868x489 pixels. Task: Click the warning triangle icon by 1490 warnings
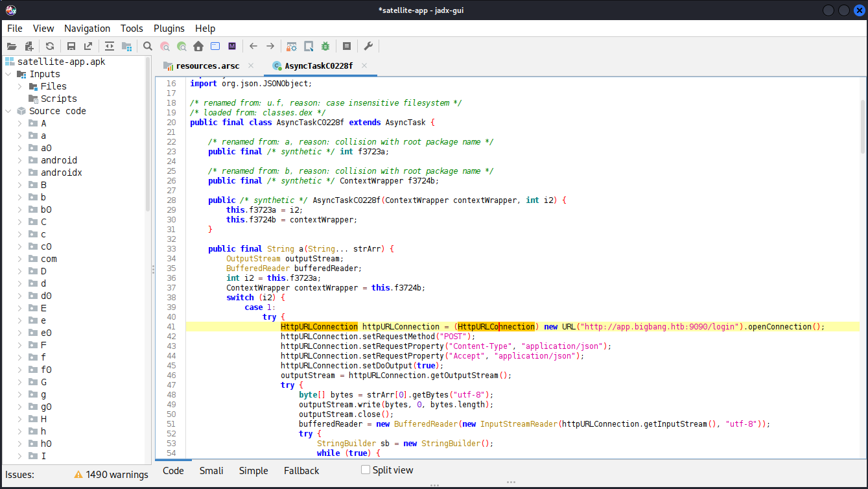point(78,475)
